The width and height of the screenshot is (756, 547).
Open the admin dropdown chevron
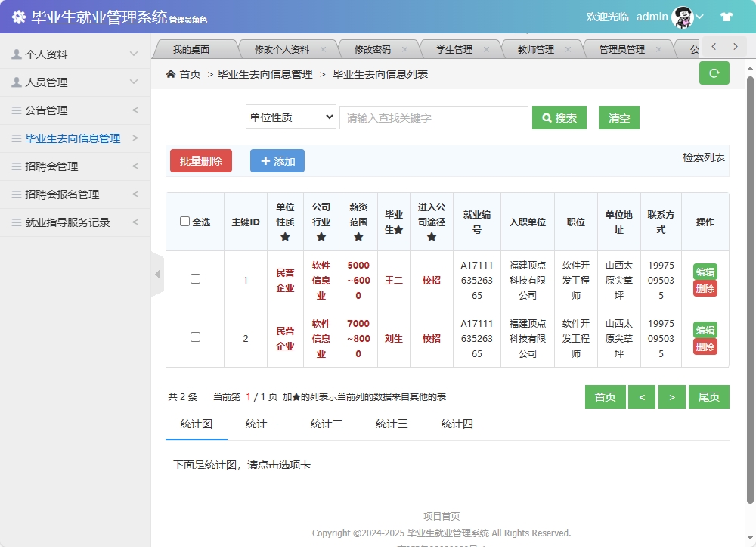click(700, 16)
